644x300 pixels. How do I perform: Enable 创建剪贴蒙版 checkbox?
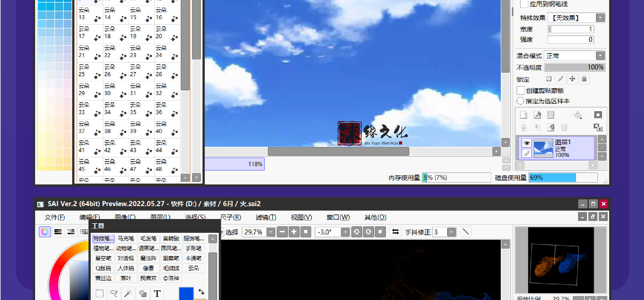(x=520, y=91)
